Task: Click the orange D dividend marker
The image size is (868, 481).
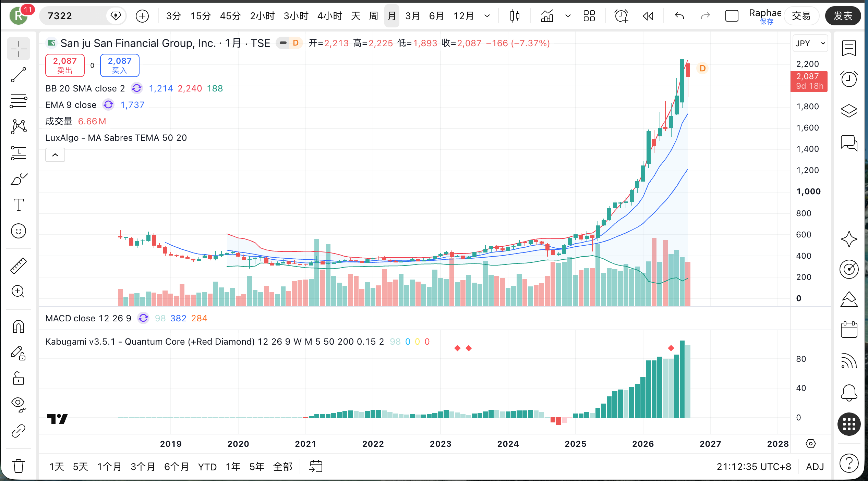Action: click(x=702, y=69)
